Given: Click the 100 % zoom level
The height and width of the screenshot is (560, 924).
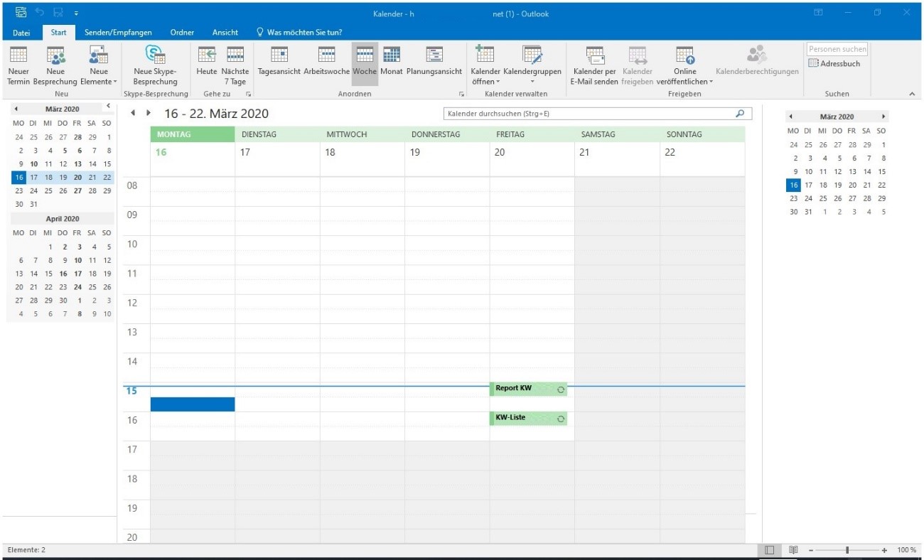Looking at the screenshot, I should coord(906,551).
